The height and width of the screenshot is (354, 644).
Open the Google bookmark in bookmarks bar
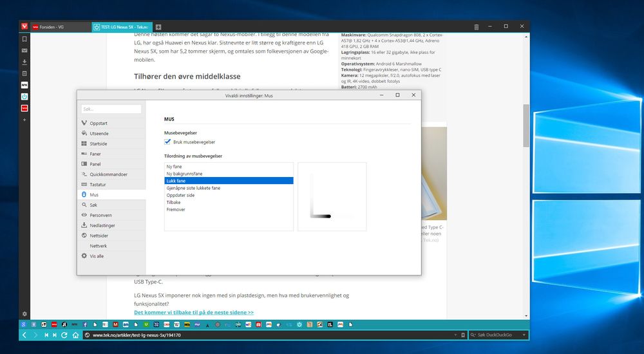coord(24,324)
